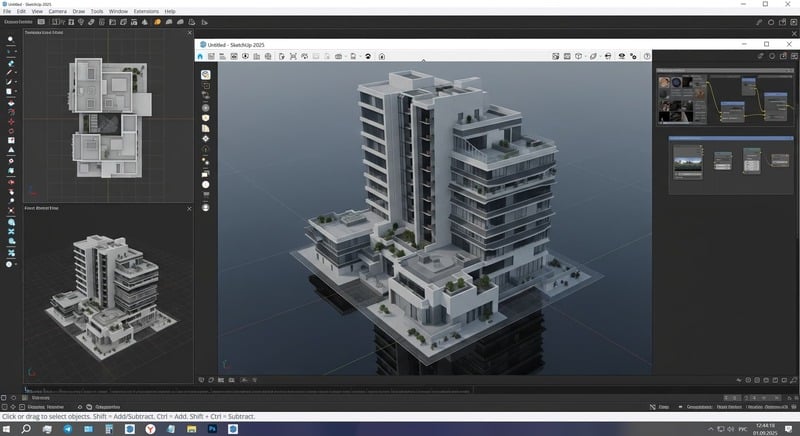Click the top cube icon in the viewport sidebar

tap(206, 74)
